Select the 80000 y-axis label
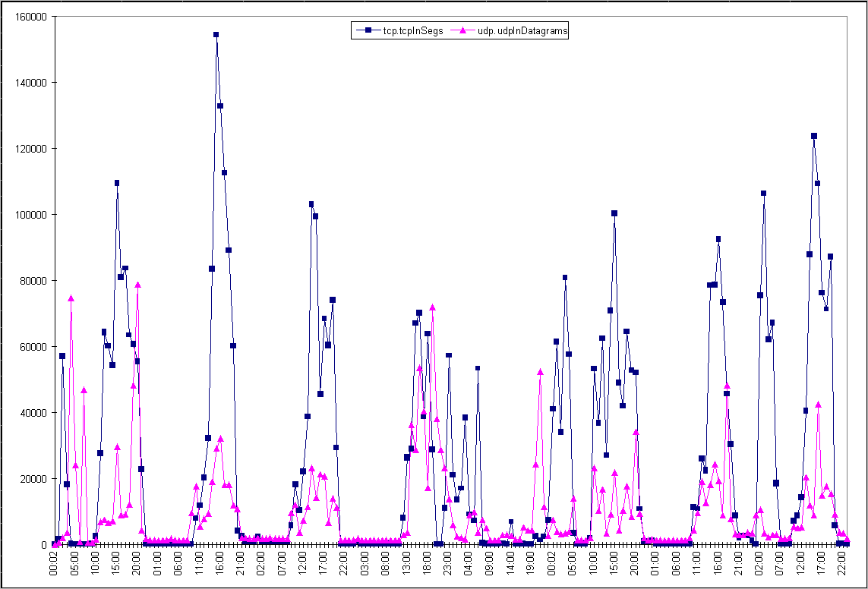Screen dimensions: 868x589 (x=33, y=280)
